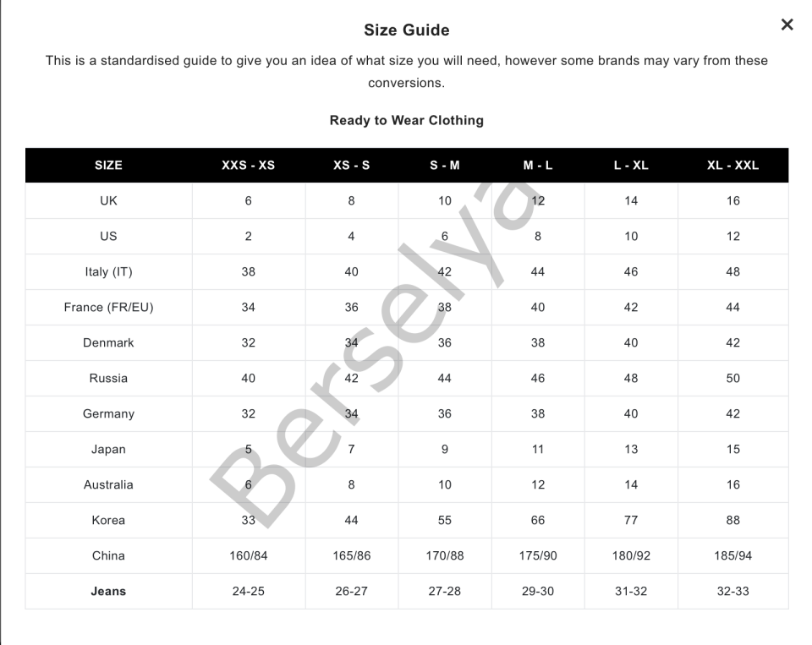Click the XXS - XS column header
Screen dimensions: 812x645
pos(248,166)
